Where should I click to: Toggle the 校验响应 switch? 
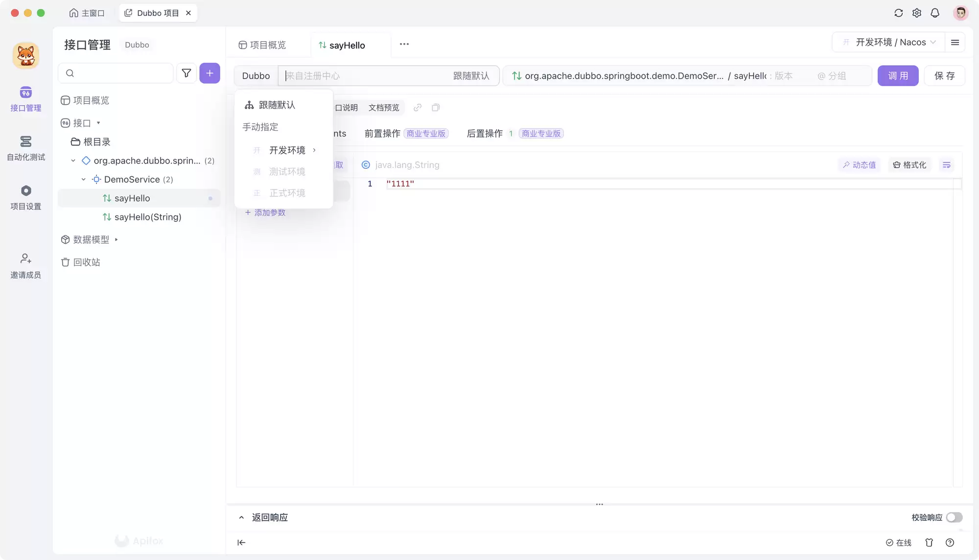tap(954, 517)
